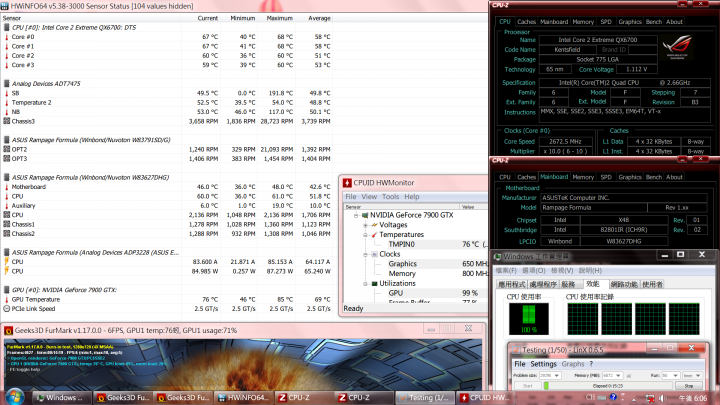Screen dimensions: 720x405
Task: Click the network disconnected tray icon
Action: click(x=649, y=398)
